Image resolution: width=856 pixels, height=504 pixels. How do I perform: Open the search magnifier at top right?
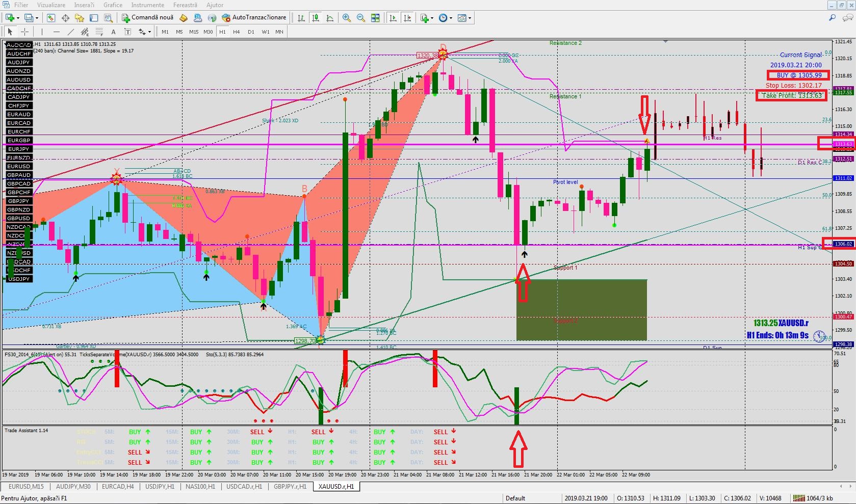click(x=833, y=18)
